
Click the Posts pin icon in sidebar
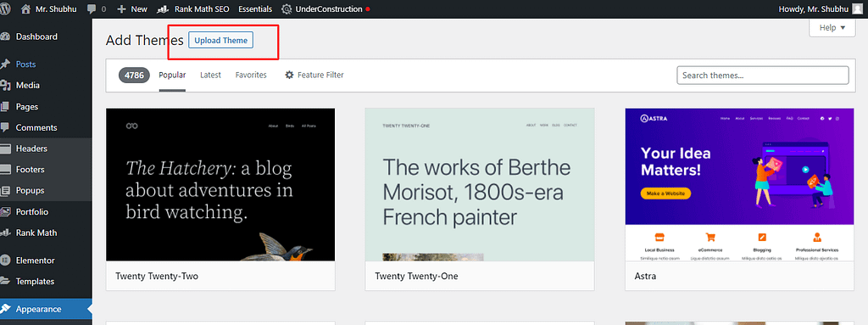pyautogui.click(x=6, y=64)
